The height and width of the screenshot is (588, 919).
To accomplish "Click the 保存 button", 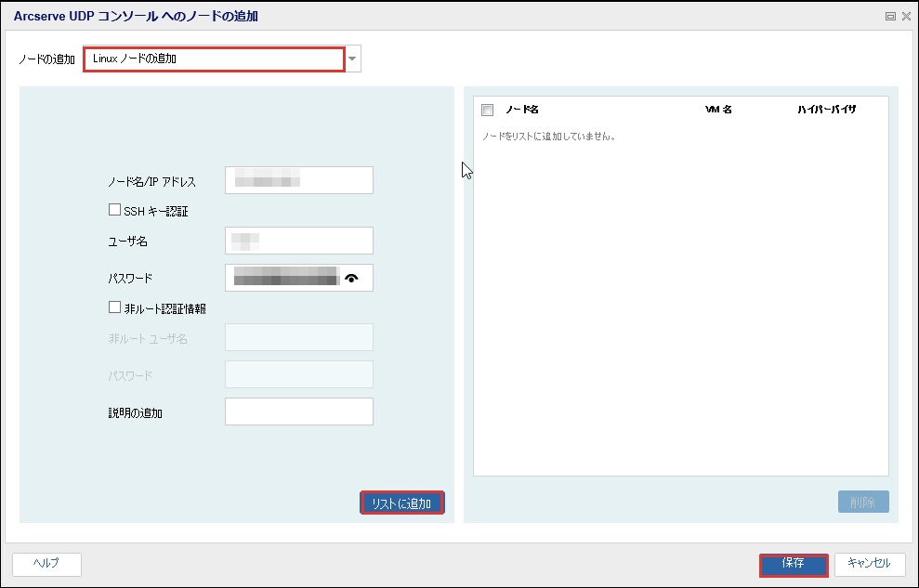I will [x=794, y=565].
